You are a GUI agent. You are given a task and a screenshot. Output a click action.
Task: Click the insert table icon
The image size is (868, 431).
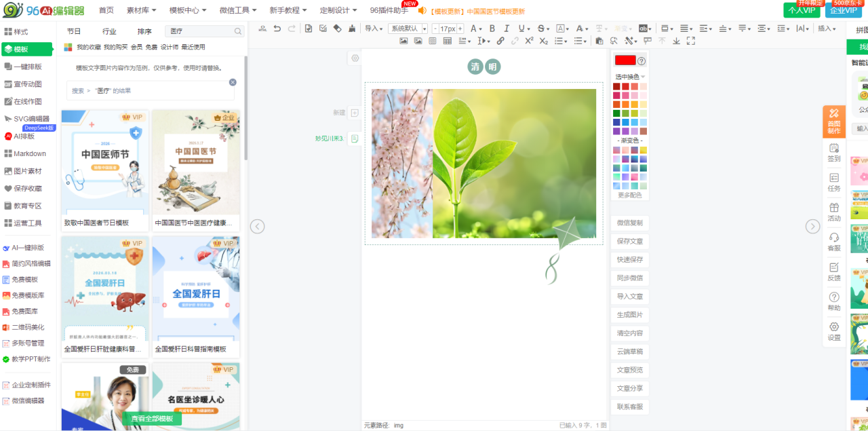pos(448,41)
